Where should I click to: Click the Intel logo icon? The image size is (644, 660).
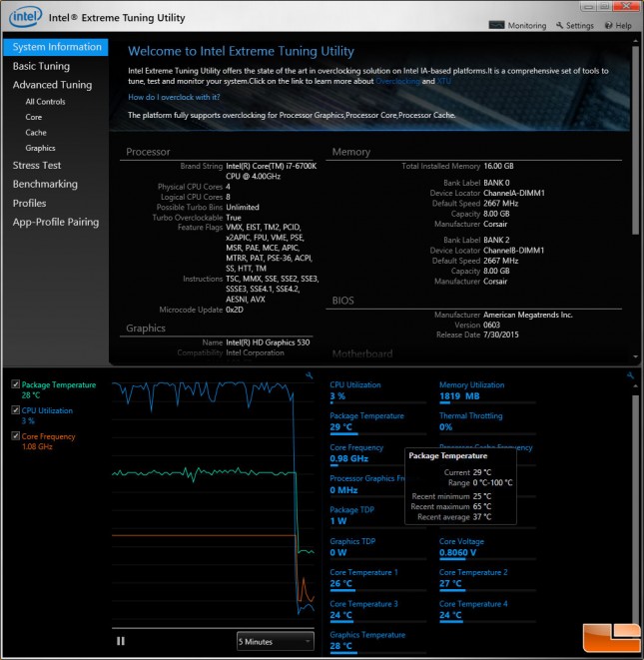(x=25, y=16)
